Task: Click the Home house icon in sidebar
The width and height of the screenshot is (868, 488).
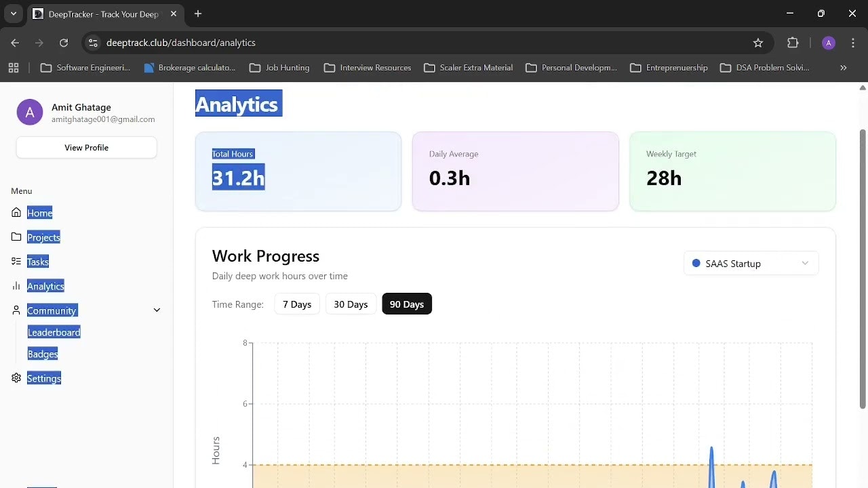Action: point(16,213)
